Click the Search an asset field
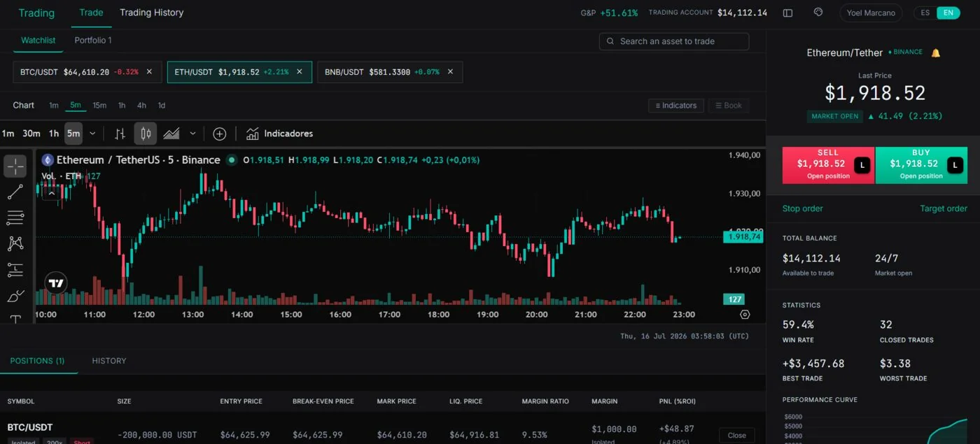 (674, 41)
